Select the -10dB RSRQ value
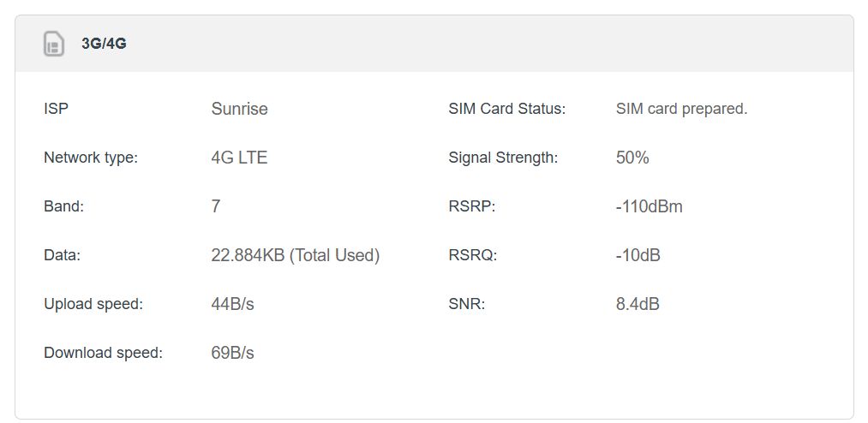The width and height of the screenshot is (868, 423). [x=638, y=255]
